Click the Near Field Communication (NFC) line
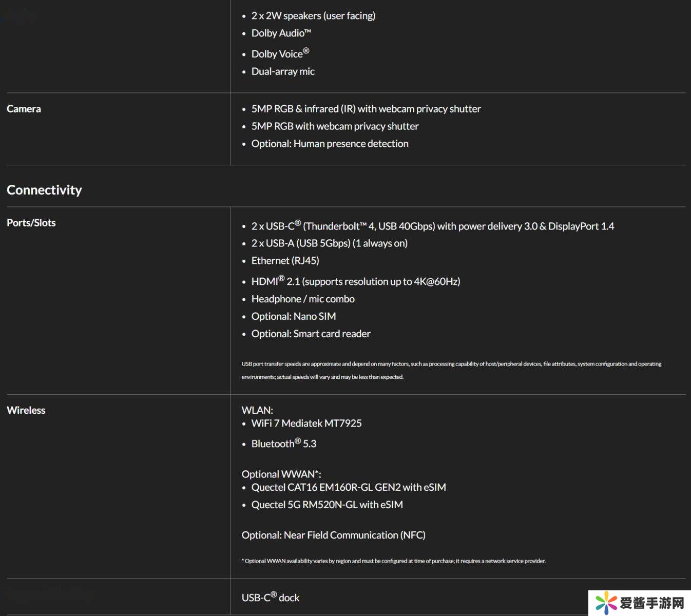Screen dimensions: 691x616 [x=334, y=535]
